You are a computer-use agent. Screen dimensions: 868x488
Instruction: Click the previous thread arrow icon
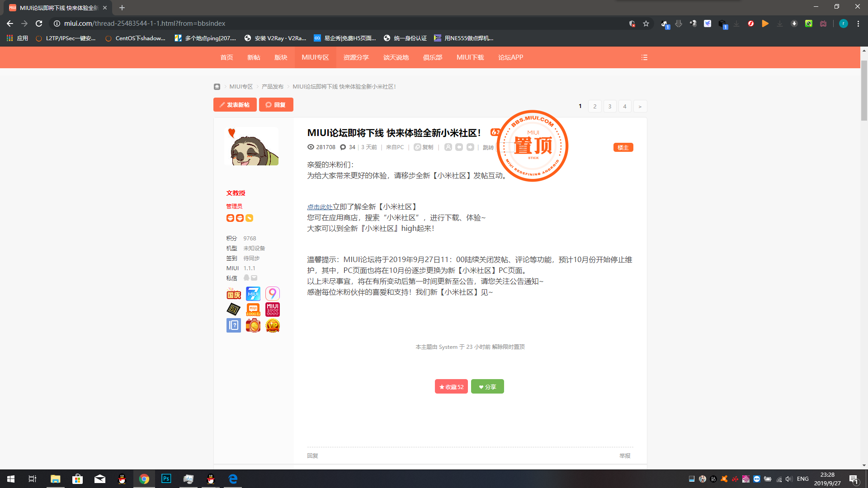click(x=459, y=147)
